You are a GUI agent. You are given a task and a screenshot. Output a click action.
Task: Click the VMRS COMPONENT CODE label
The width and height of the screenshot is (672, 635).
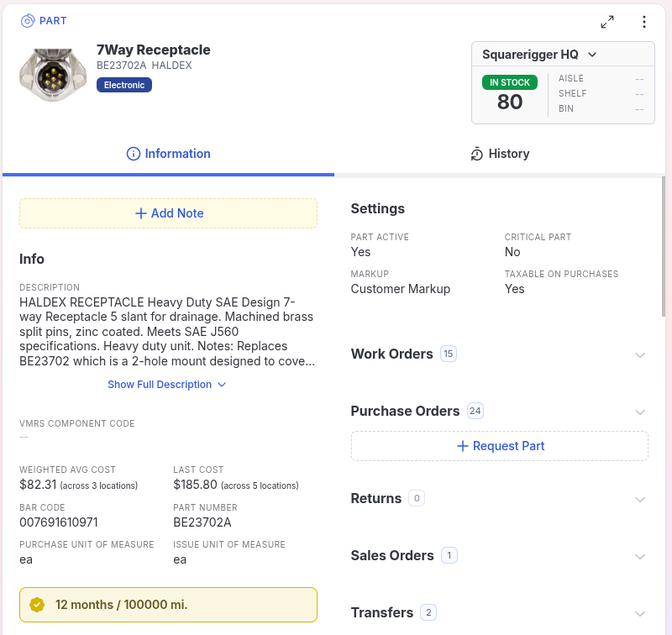pos(77,423)
